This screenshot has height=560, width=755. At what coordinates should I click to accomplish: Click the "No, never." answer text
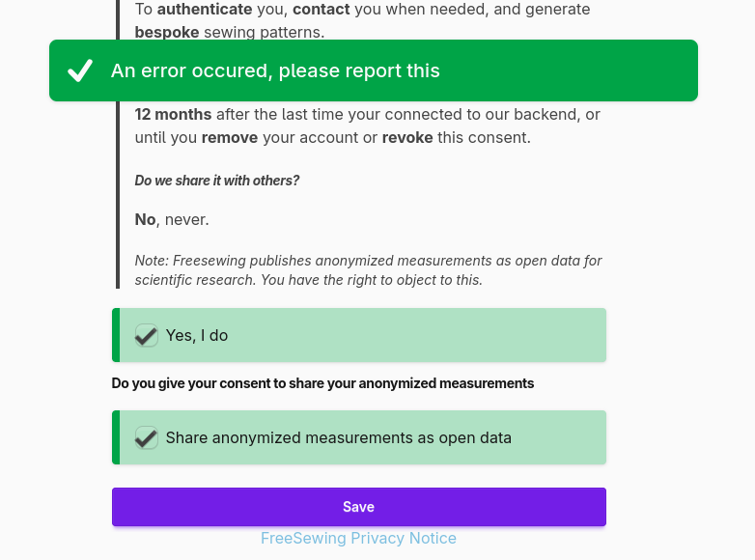(172, 219)
